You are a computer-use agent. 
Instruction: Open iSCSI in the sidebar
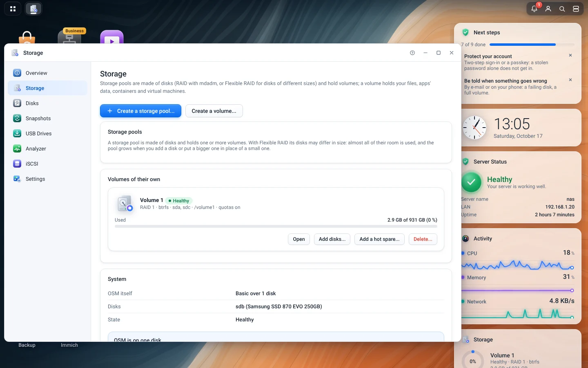pos(48,164)
